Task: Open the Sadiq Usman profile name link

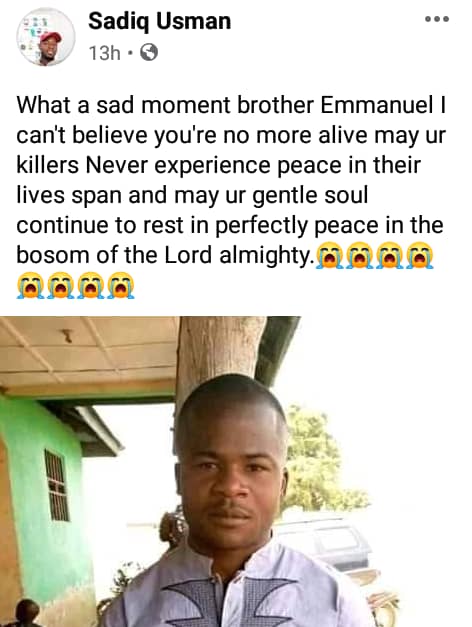Action: tap(160, 21)
